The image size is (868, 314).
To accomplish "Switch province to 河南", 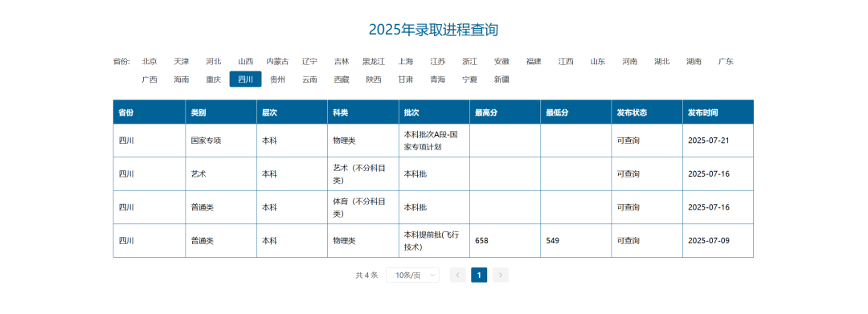I will [630, 61].
